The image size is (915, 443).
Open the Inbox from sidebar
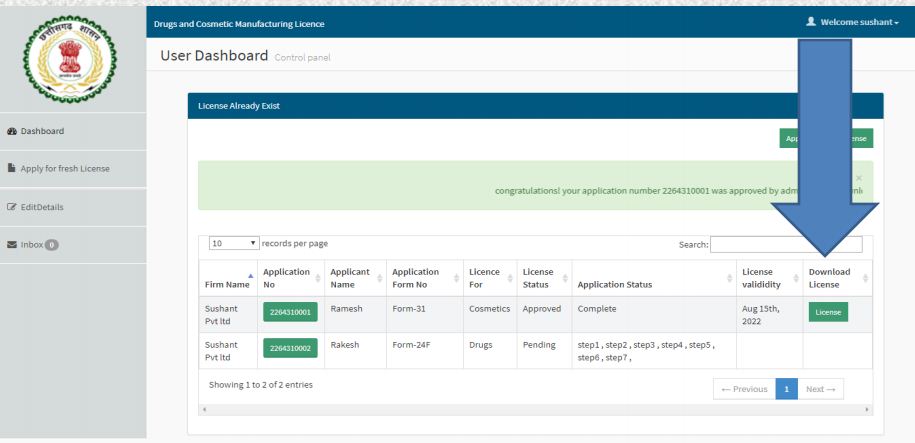point(30,244)
